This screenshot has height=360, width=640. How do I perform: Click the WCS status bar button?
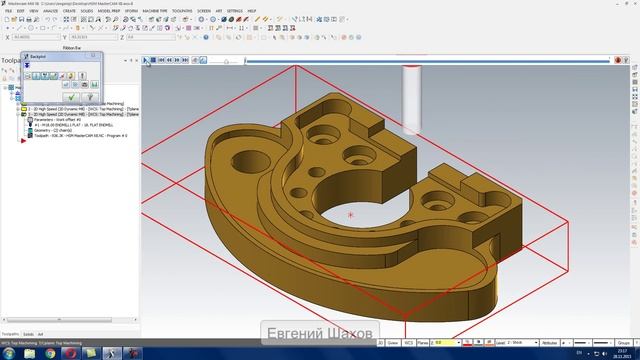[x=409, y=343]
